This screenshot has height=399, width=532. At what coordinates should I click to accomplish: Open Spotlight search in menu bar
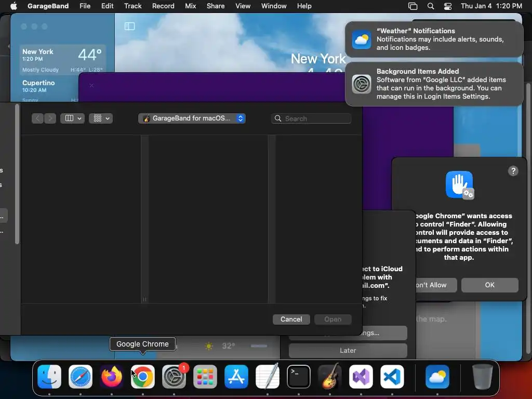(431, 6)
